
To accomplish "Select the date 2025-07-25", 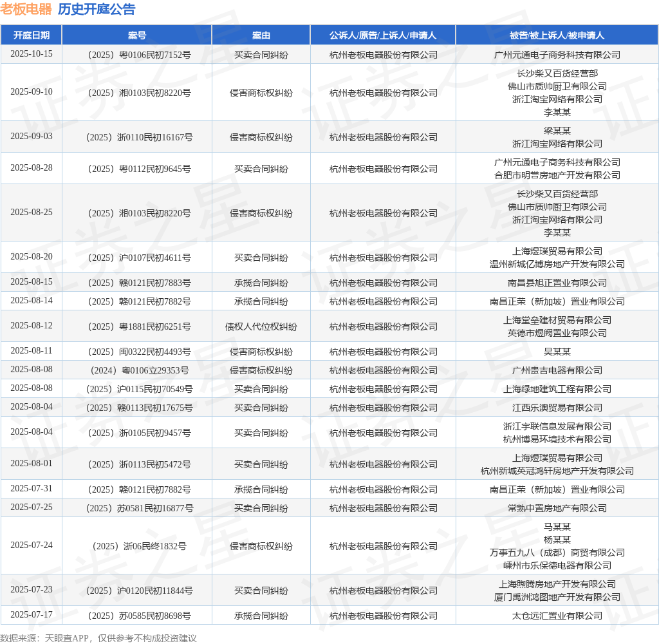I will click(32, 507).
